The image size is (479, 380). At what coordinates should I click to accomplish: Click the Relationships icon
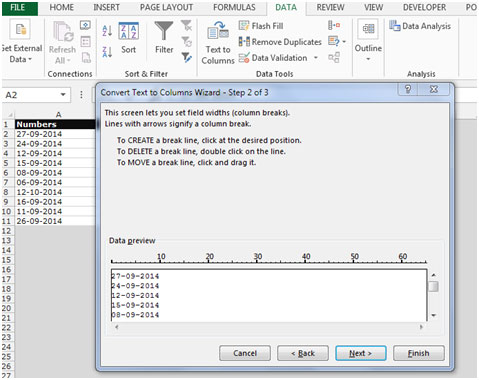334,57
